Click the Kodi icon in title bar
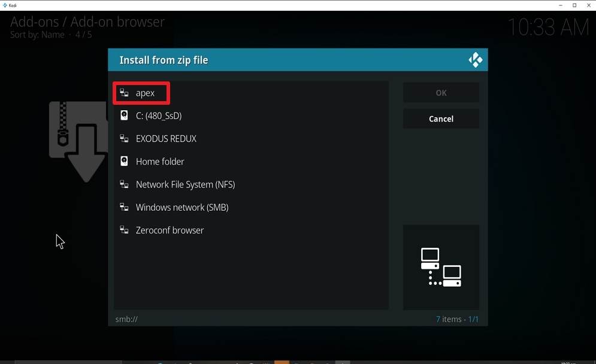 5,5
